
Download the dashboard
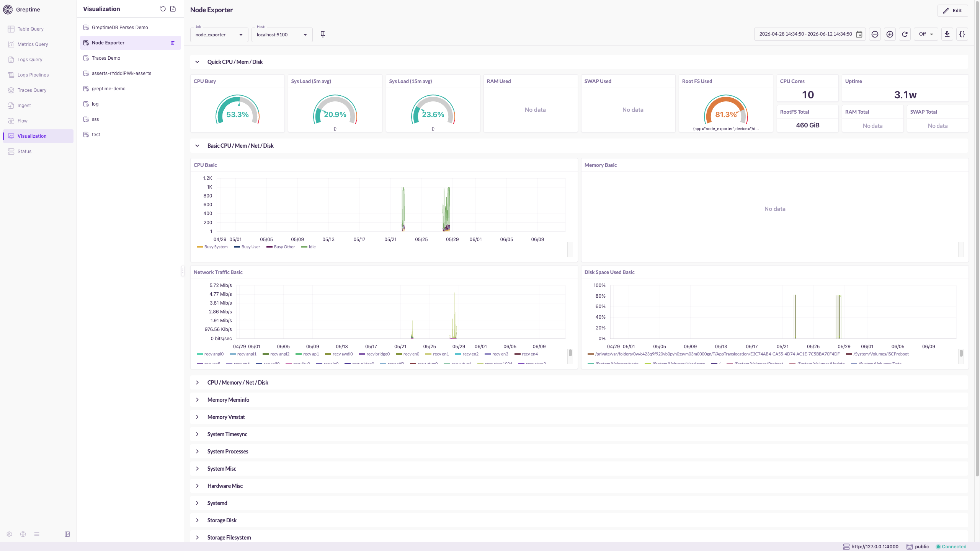coord(947,34)
